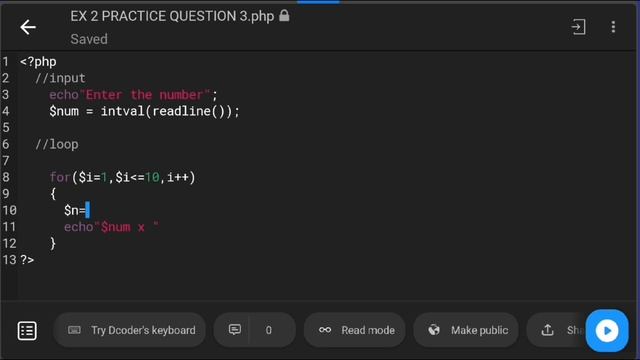Run the code with blue play button
Viewport: 640px width, 360px height.
pos(607,330)
